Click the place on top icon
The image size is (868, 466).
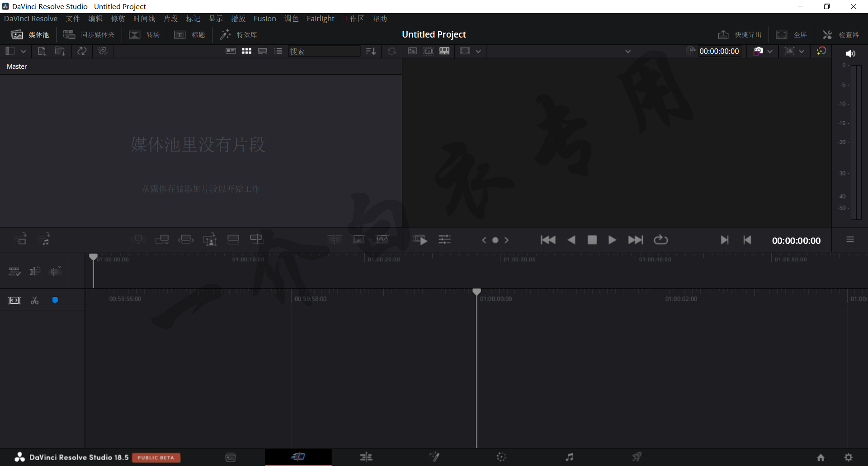click(233, 239)
